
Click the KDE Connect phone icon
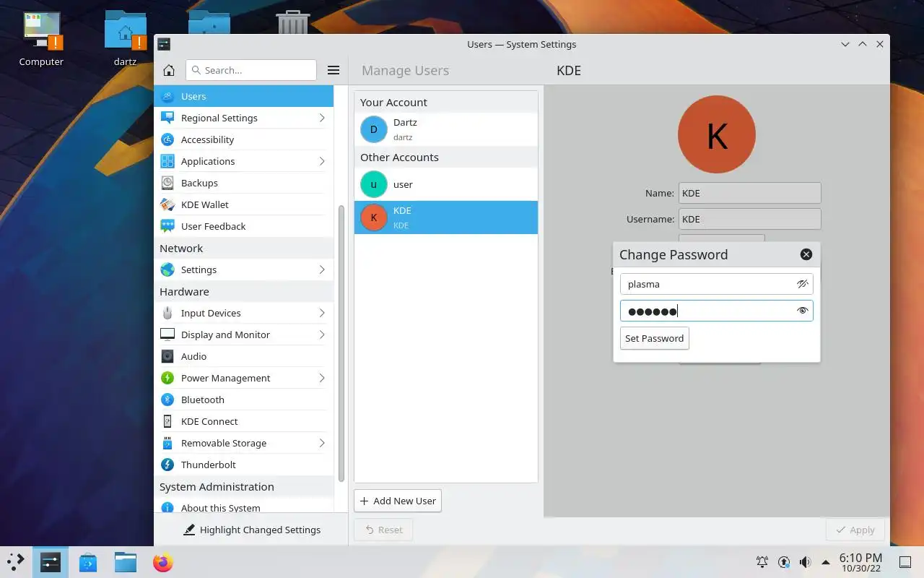pyautogui.click(x=167, y=421)
